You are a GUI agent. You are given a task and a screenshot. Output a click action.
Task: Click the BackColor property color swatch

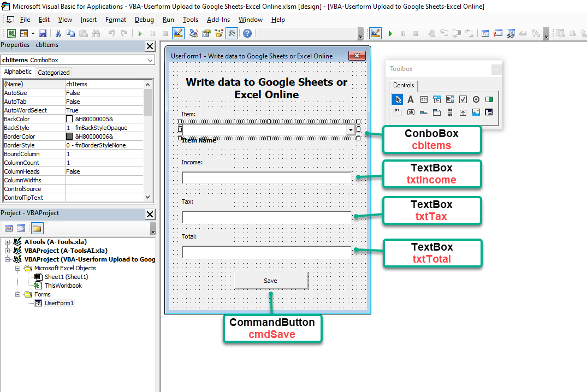coord(69,119)
